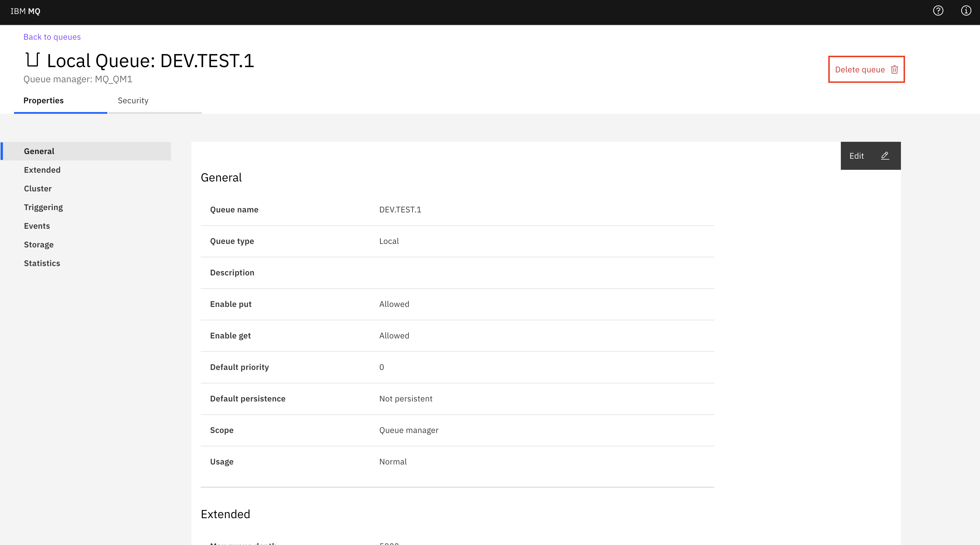Open the Triggering settings section

click(x=43, y=207)
